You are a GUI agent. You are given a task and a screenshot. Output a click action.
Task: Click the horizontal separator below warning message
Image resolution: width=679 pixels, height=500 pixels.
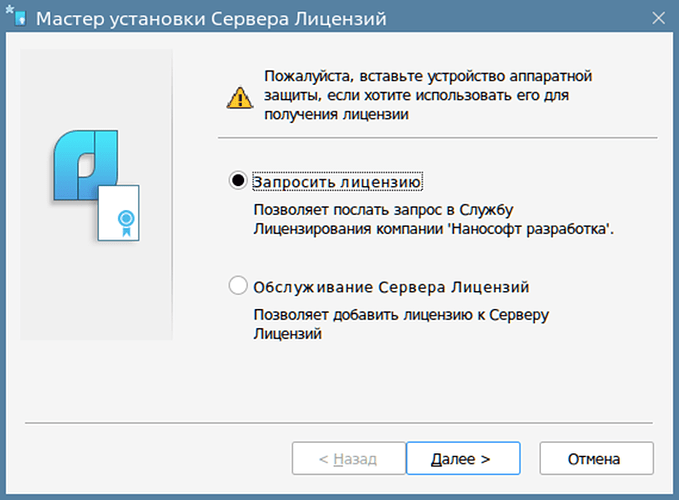pos(437,138)
